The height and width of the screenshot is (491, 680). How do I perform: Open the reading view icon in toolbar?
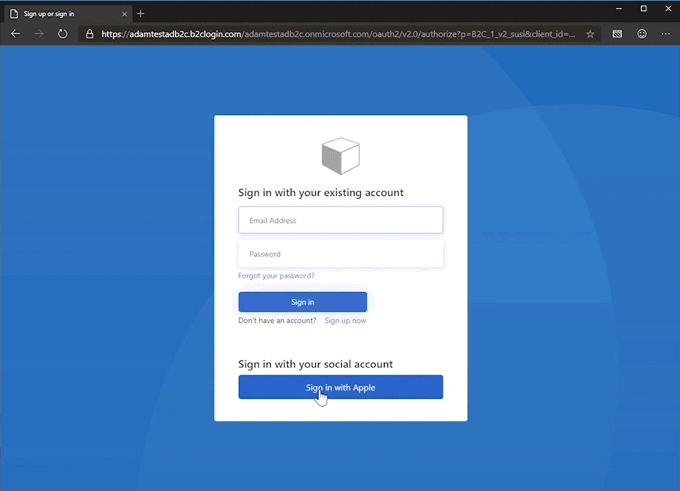coord(617,34)
